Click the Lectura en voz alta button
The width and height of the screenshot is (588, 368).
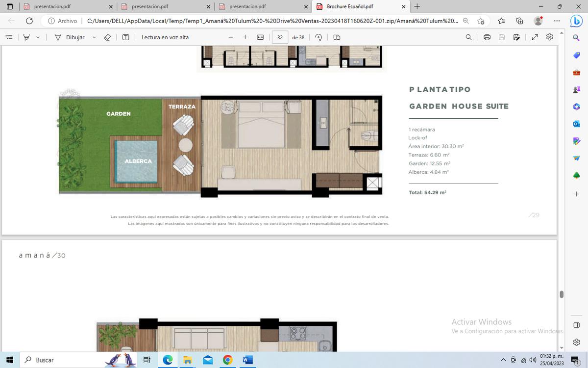click(165, 37)
